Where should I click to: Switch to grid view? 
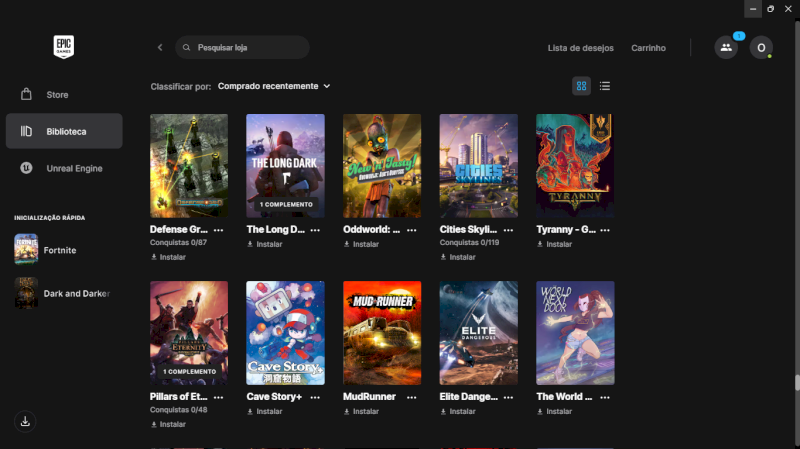pos(581,86)
